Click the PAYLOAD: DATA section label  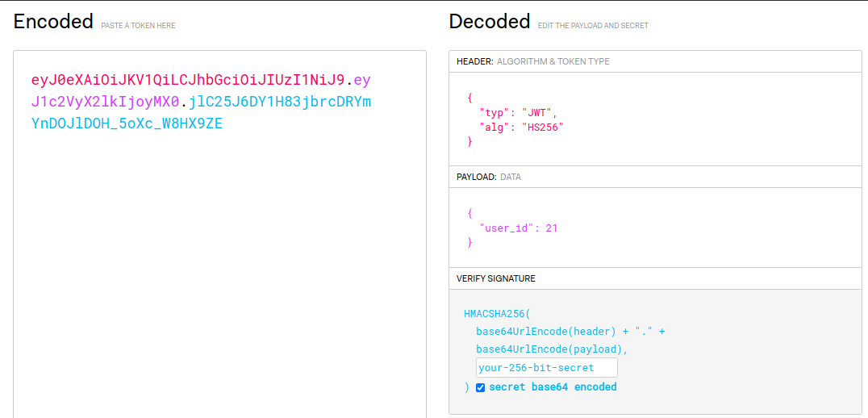pos(488,178)
